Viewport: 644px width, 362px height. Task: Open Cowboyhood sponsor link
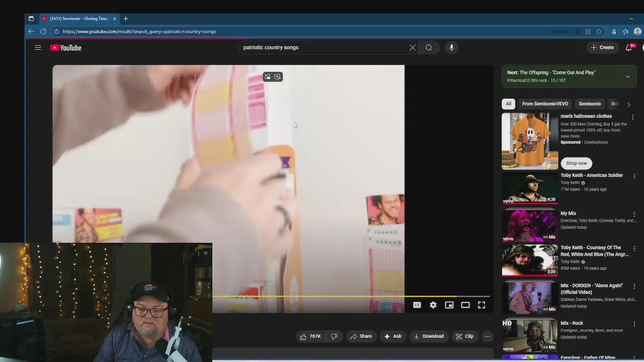point(596,142)
